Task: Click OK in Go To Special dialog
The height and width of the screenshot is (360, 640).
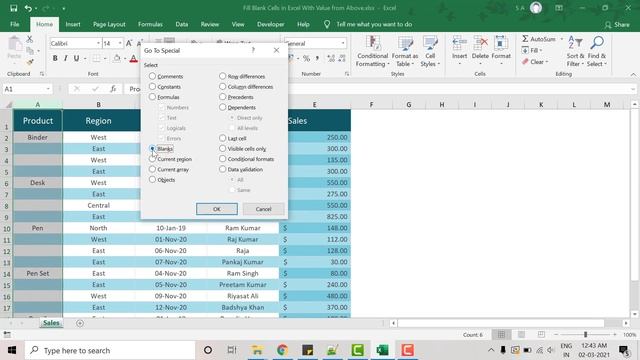Action: tap(217, 209)
